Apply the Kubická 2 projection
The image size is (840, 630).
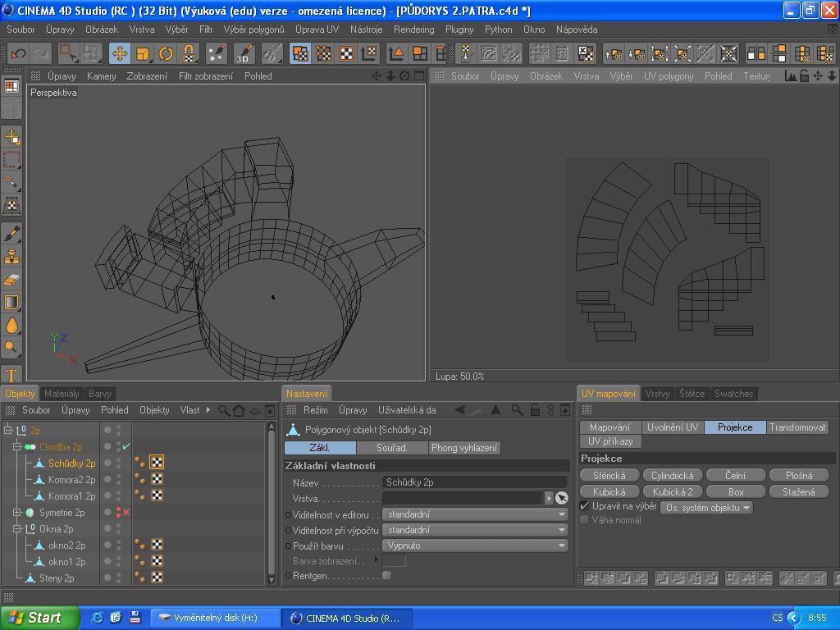[x=673, y=492]
